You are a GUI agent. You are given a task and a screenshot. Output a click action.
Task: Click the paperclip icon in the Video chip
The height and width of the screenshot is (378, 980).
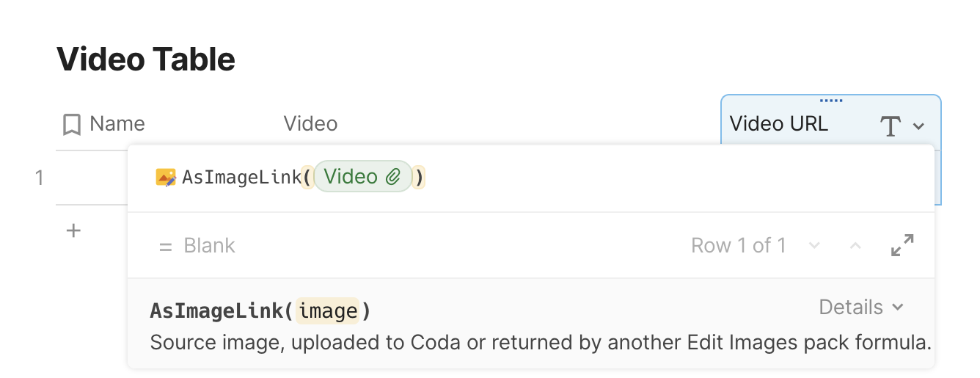394,177
